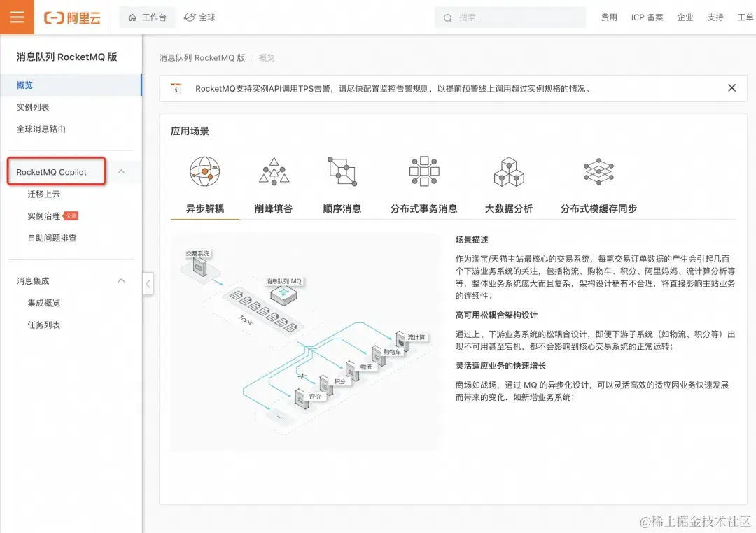Open the 费用 menu item
Image resolution: width=756 pixels, height=533 pixels.
pyautogui.click(x=609, y=17)
